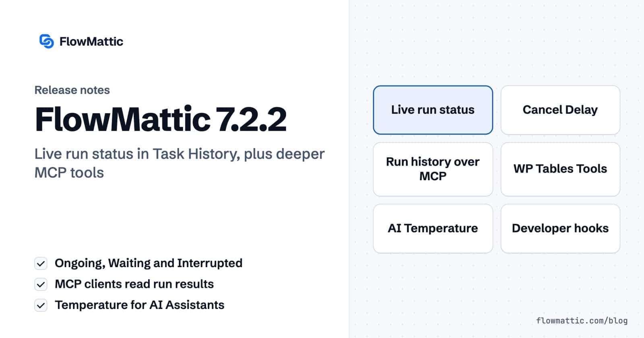Click the MCP clients read run results text
644x338 pixels.
(134, 284)
